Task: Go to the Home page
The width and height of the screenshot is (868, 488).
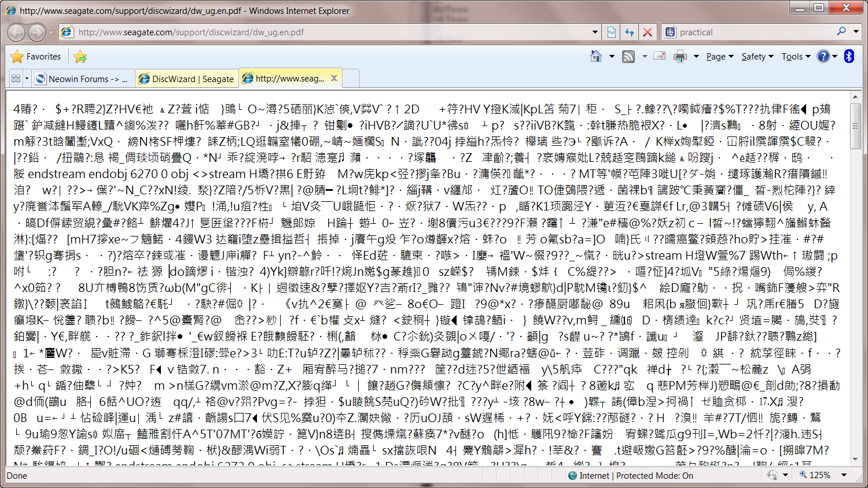Action: [595, 56]
